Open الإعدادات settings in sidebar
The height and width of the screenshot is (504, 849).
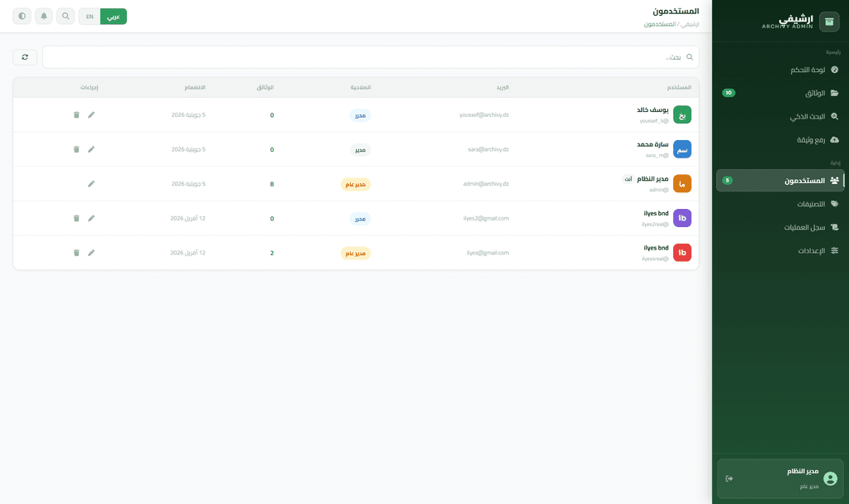(x=780, y=250)
